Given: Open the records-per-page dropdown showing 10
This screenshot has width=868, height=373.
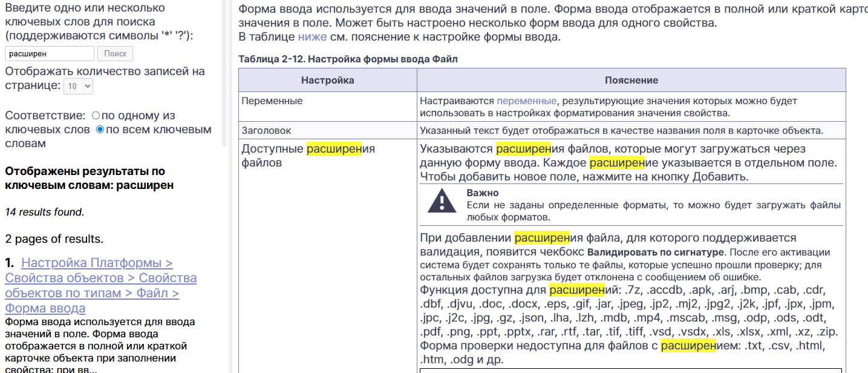Looking at the screenshot, I should point(79,86).
